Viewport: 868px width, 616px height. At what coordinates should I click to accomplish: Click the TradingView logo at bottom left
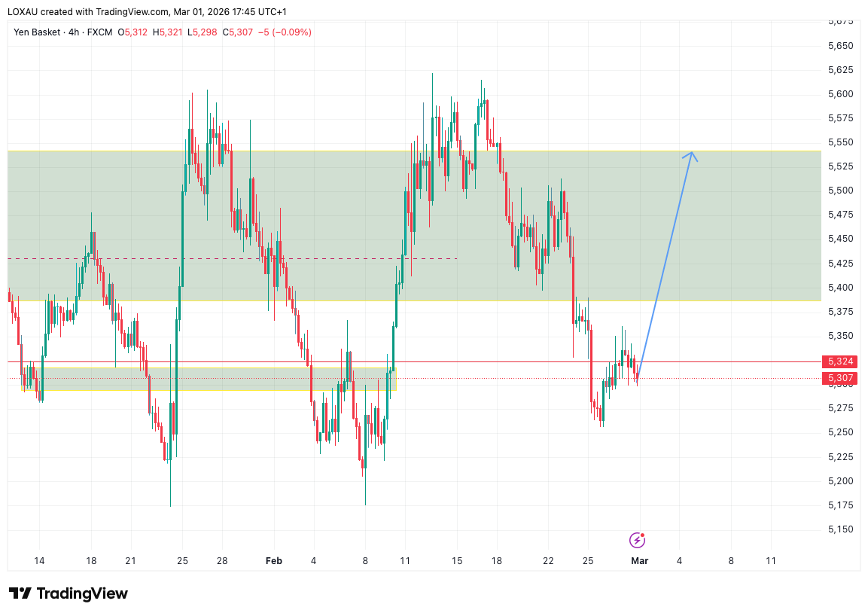click(x=69, y=593)
